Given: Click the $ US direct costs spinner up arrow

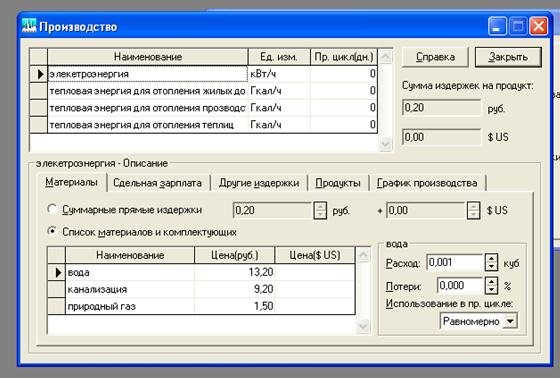Looking at the screenshot, I should pos(473,206).
